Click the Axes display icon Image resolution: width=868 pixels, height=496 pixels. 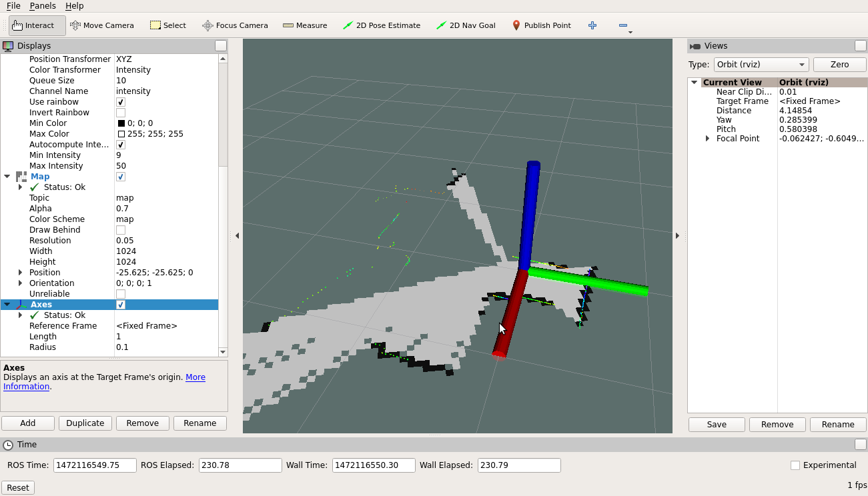click(21, 305)
